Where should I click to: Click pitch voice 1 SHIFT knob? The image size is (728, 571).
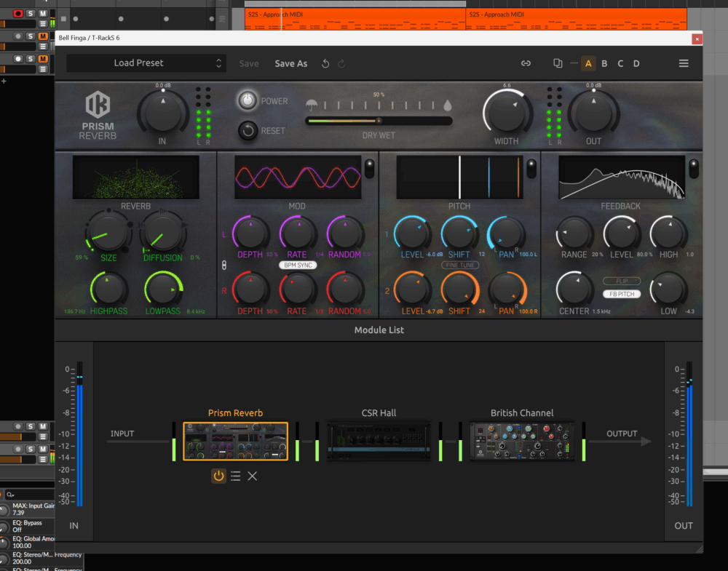tap(459, 233)
